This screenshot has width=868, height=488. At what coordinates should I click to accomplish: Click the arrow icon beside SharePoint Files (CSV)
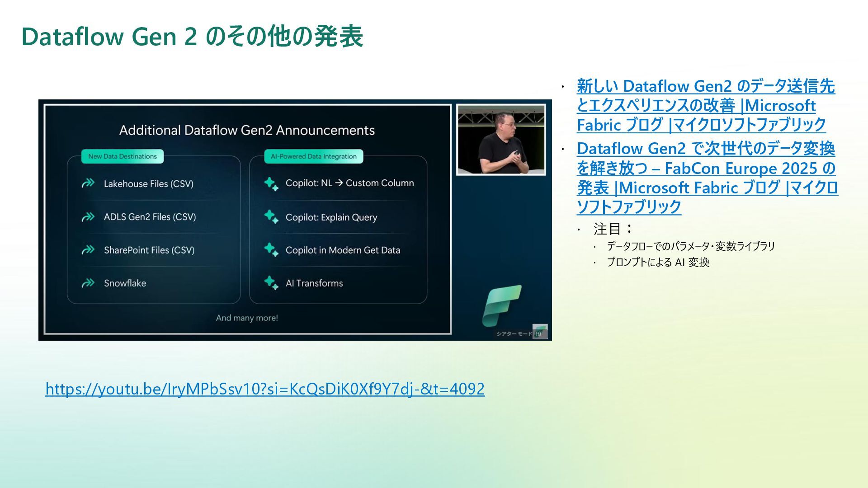click(88, 250)
